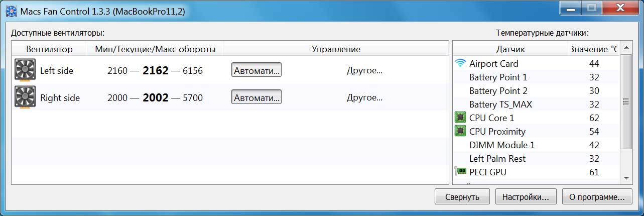Click the DIMM Module 1 temperature 42

pyautogui.click(x=594, y=145)
